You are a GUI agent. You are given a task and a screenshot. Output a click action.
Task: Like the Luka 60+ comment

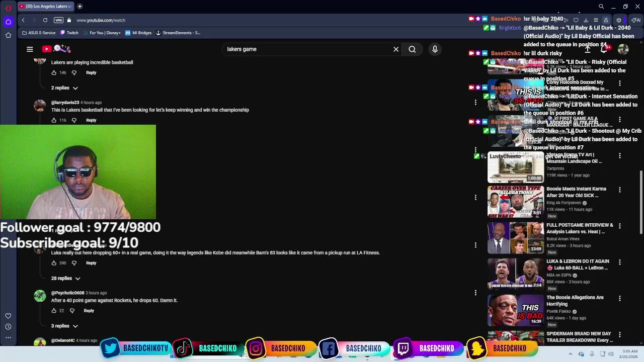pos(54,263)
